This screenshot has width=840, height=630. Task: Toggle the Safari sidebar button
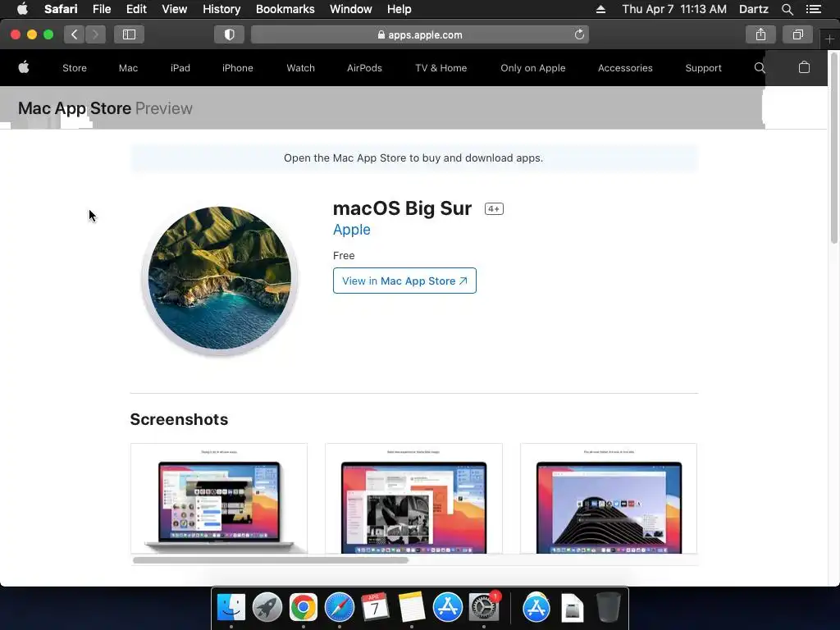click(129, 34)
